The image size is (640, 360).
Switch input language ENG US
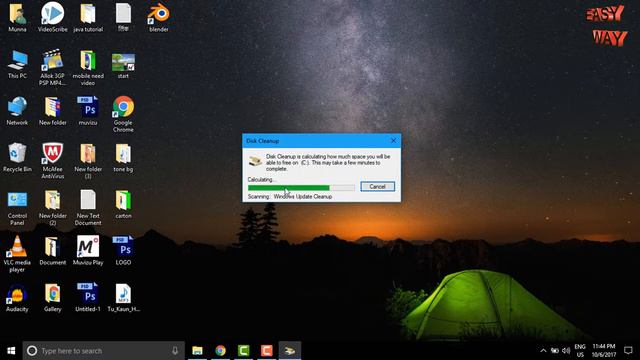[580, 351]
